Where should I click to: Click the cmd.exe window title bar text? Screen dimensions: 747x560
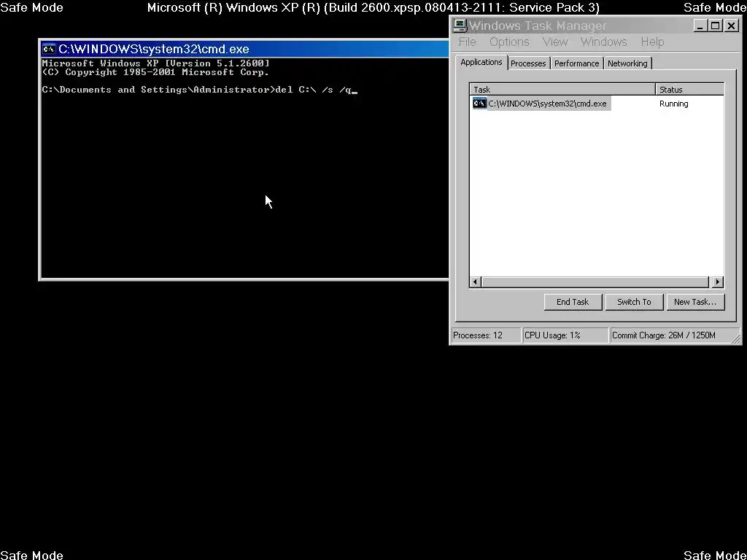(153, 49)
